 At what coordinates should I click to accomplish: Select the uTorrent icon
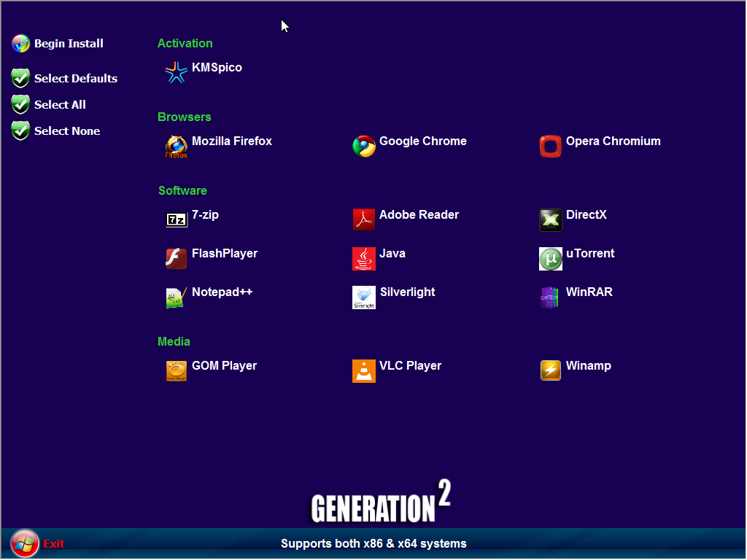coord(551,259)
